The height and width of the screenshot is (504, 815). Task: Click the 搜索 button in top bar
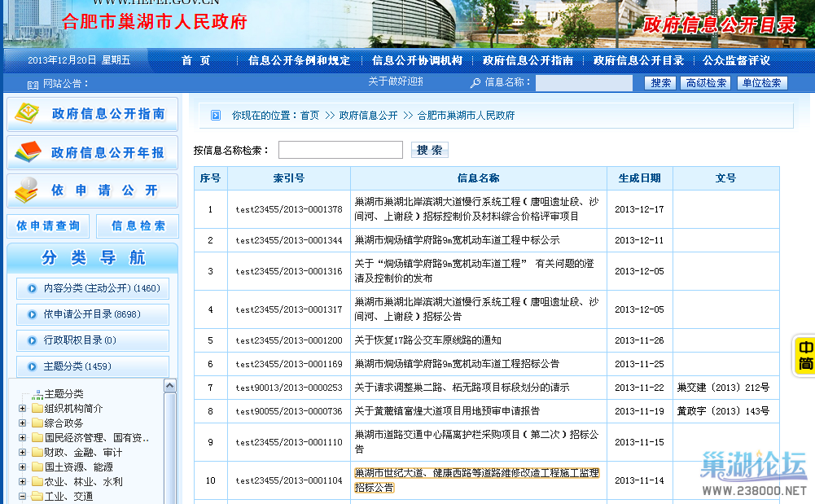pos(660,83)
